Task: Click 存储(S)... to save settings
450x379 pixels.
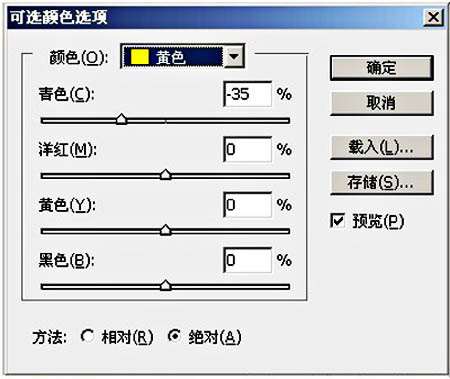Action: [382, 182]
